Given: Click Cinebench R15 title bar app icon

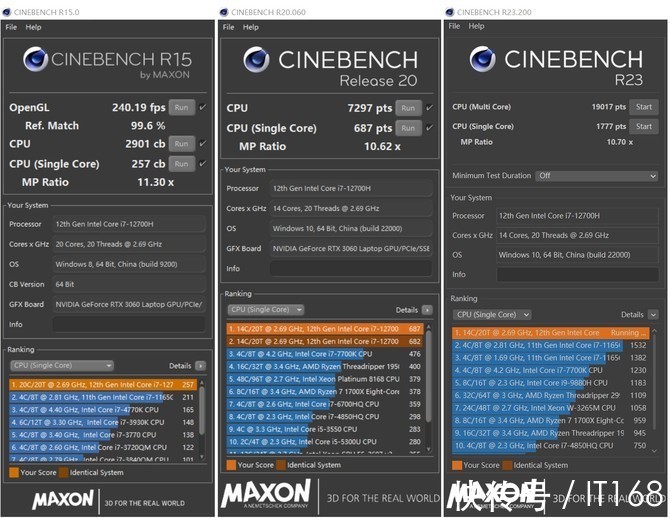Looking at the screenshot, I should coord(6,12).
